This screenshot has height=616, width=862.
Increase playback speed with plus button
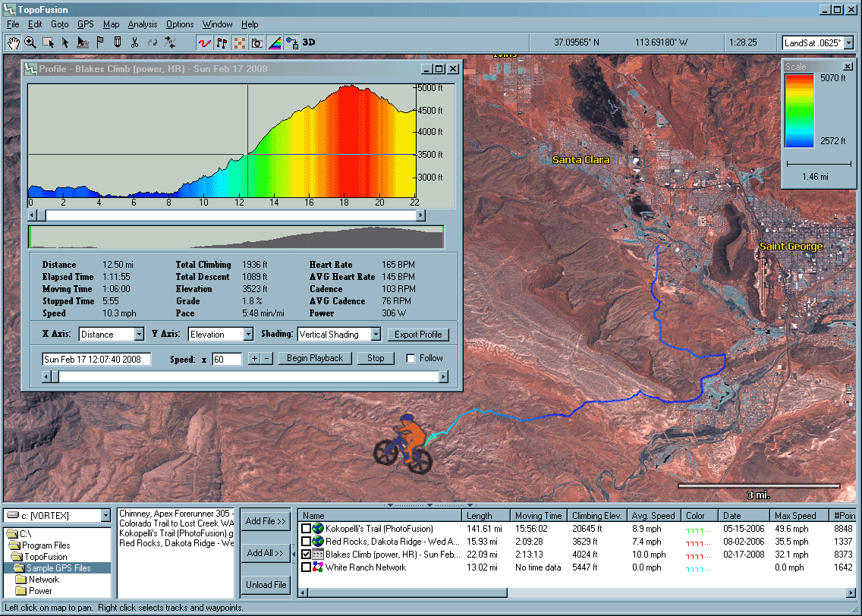point(254,358)
